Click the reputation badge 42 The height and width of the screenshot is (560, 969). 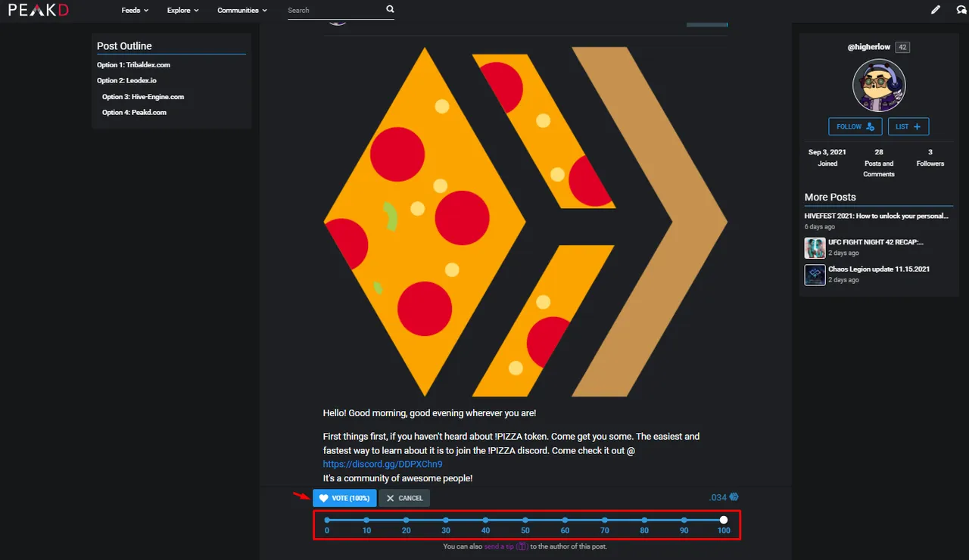coord(902,47)
